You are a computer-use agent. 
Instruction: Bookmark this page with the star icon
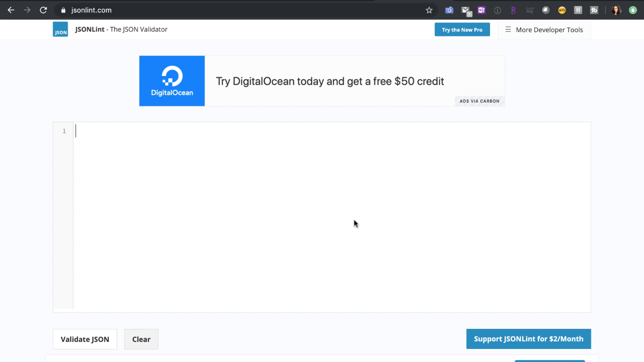click(429, 10)
